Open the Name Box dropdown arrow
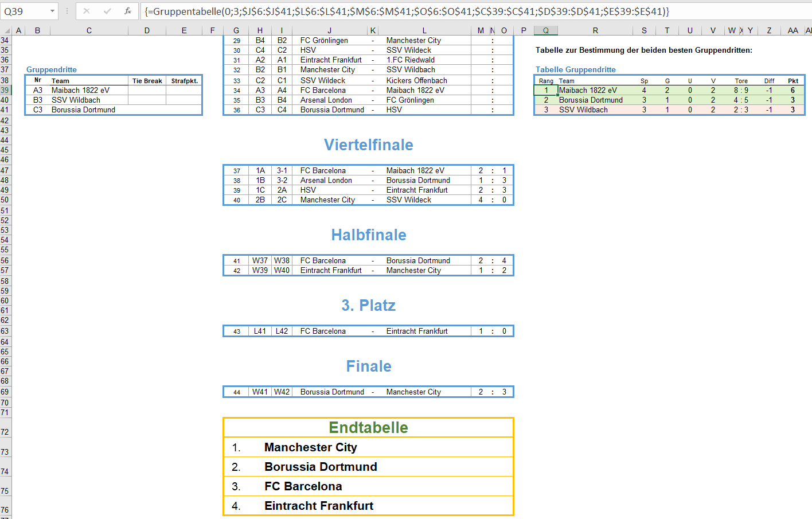The height and width of the screenshot is (519, 812). tap(52, 11)
